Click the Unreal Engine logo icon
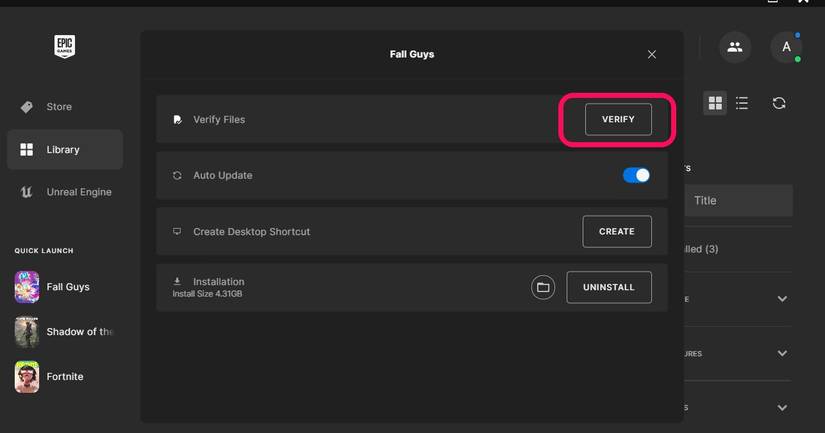This screenshot has width=825, height=433. tap(26, 192)
